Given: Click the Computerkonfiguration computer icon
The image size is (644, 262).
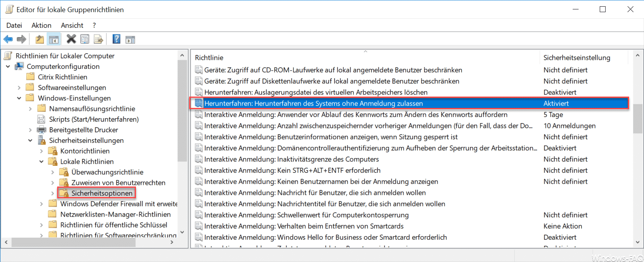Looking at the screenshot, I should click(19, 66).
